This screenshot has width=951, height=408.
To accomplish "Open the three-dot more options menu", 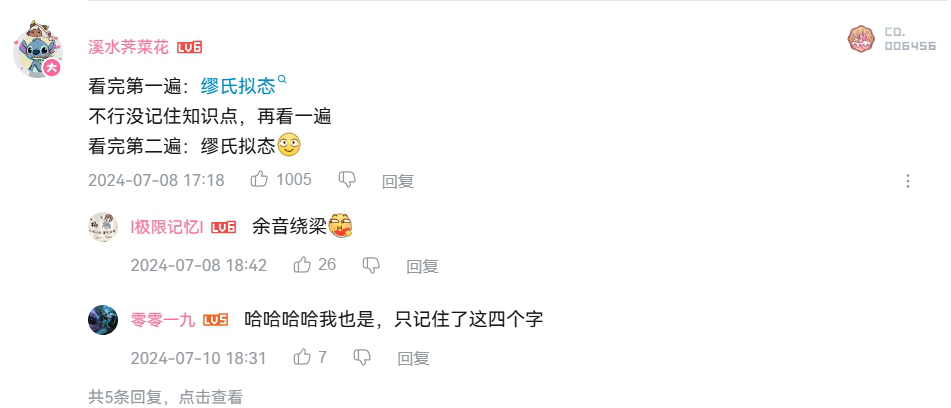I will click(x=908, y=181).
